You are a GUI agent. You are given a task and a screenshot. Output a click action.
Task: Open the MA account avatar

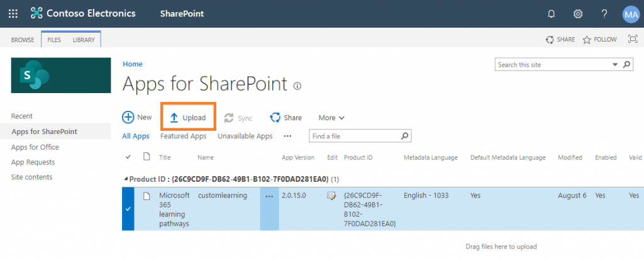click(x=631, y=14)
